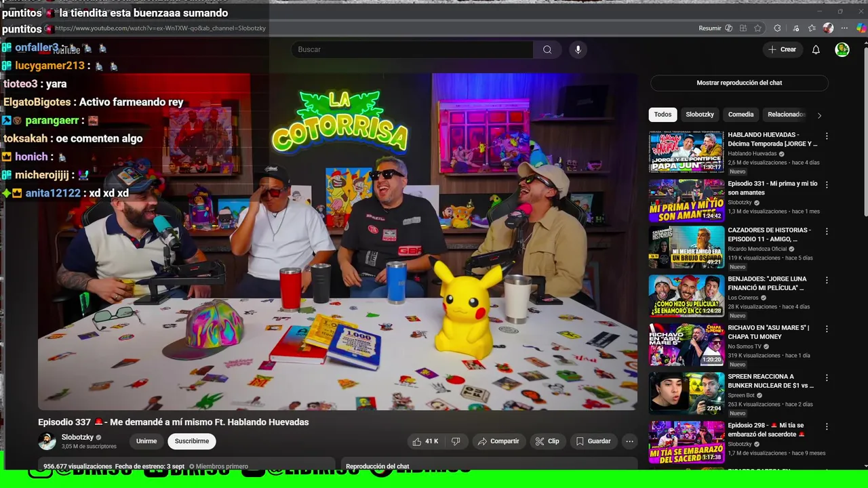Image resolution: width=868 pixels, height=488 pixels.
Task: Click Hablando Huevadas channel name
Action: [752, 154]
